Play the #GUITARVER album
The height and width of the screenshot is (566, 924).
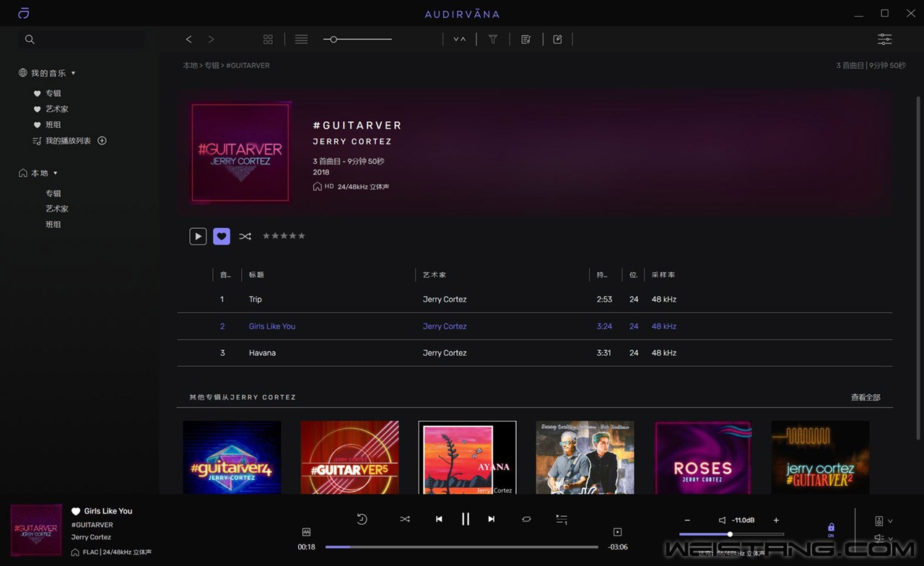[198, 236]
